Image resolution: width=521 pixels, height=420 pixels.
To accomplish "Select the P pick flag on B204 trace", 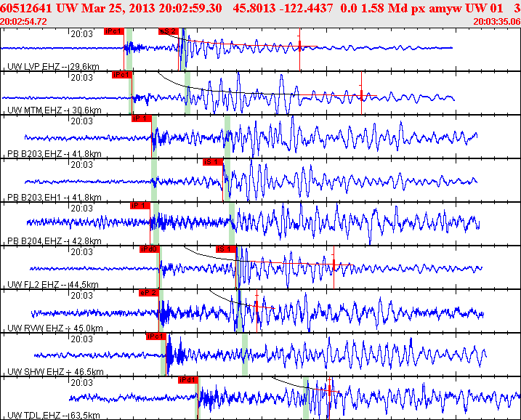I will [140, 206].
